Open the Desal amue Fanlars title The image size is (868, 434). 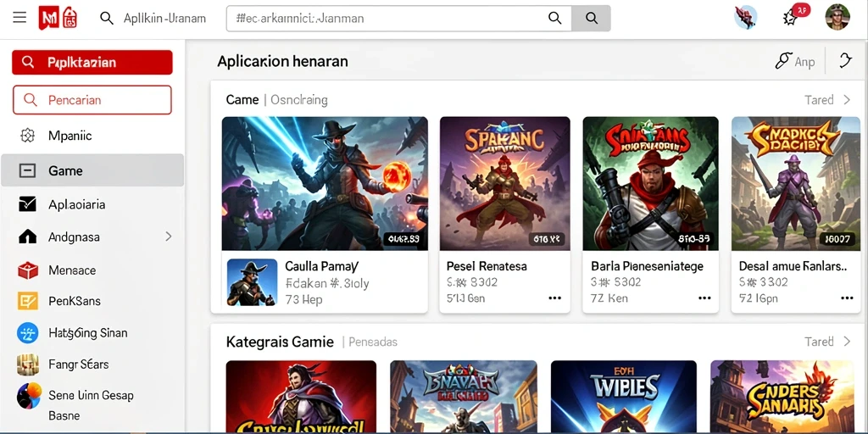pyautogui.click(x=793, y=266)
